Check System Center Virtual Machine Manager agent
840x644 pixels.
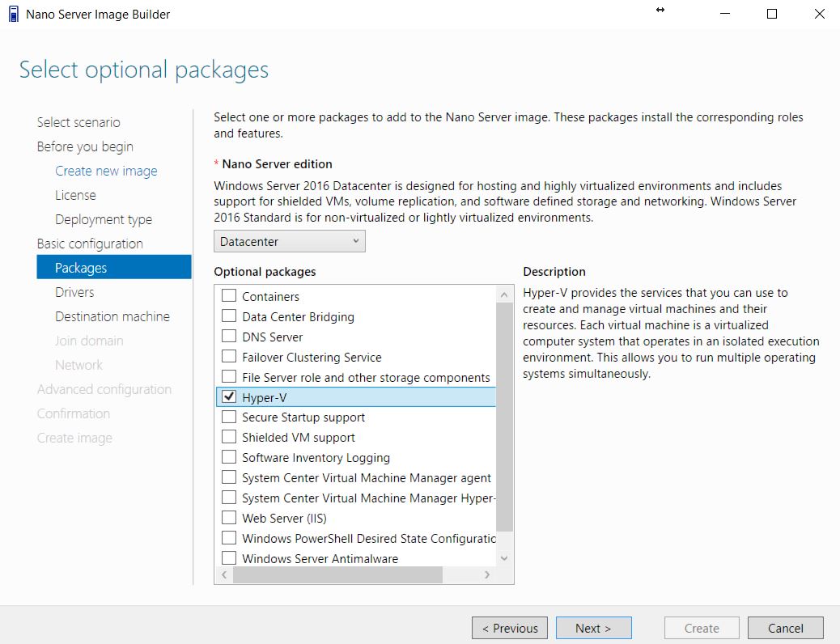point(229,477)
